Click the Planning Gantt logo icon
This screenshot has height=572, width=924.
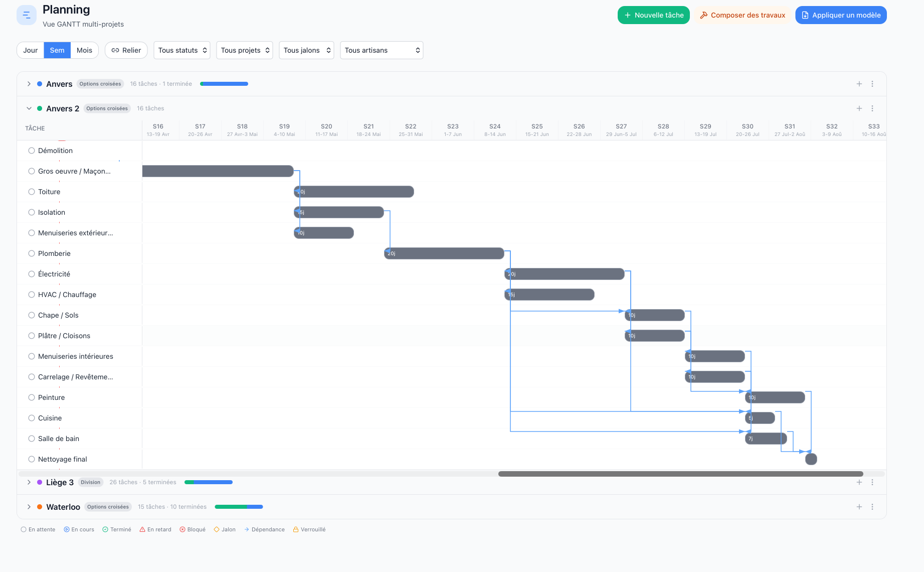pyautogui.click(x=27, y=15)
